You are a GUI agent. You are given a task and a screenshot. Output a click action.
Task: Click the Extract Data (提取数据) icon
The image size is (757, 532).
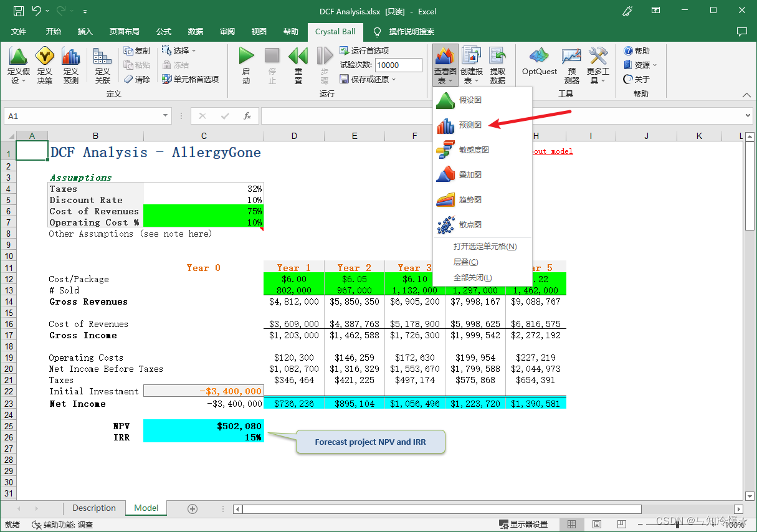pos(497,65)
